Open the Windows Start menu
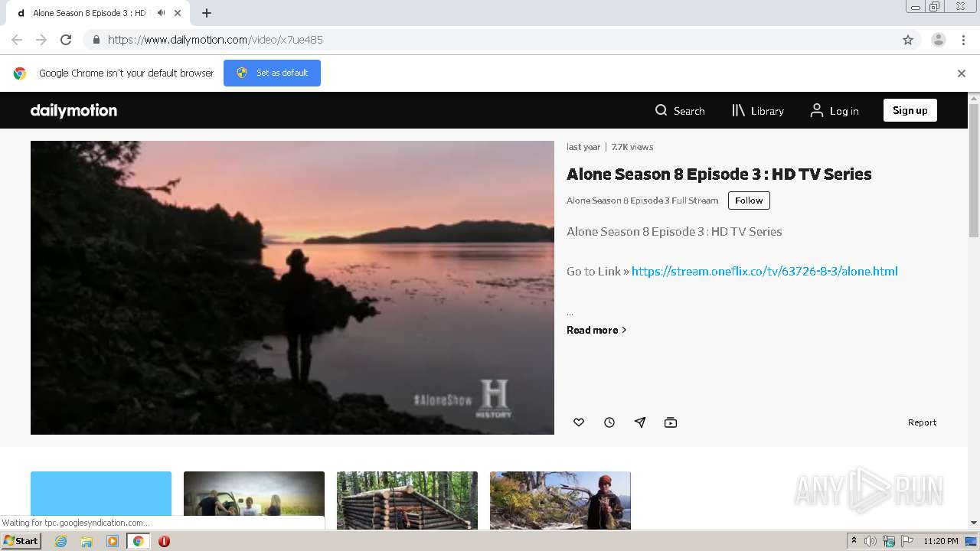 coord(21,541)
